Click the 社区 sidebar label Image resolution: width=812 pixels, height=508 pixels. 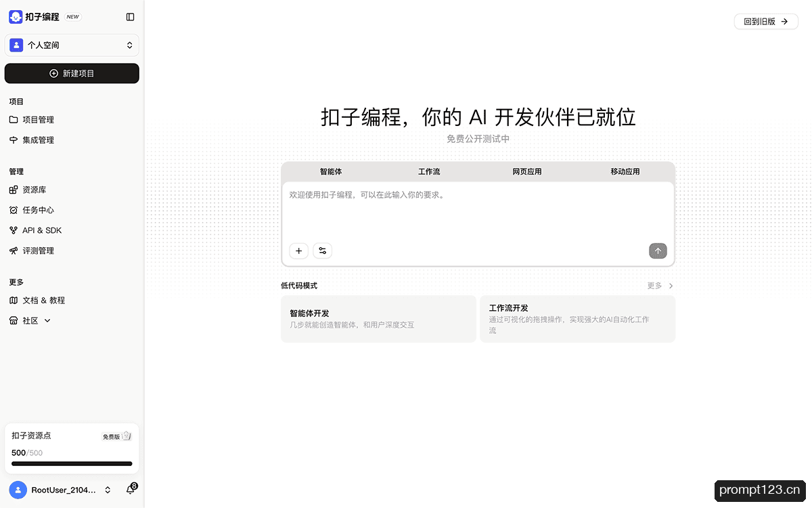(x=30, y=320)
